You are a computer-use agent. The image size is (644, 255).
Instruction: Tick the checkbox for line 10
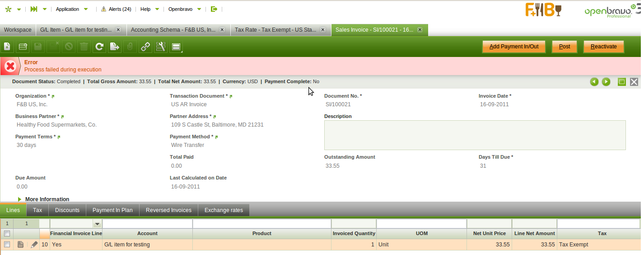pos(7,245)
